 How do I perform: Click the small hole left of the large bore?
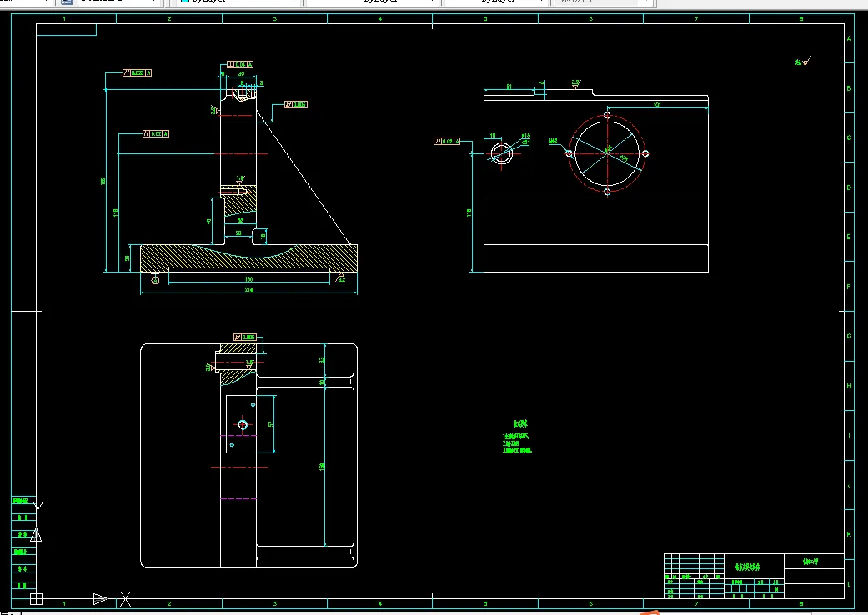[x=501, y=153]
